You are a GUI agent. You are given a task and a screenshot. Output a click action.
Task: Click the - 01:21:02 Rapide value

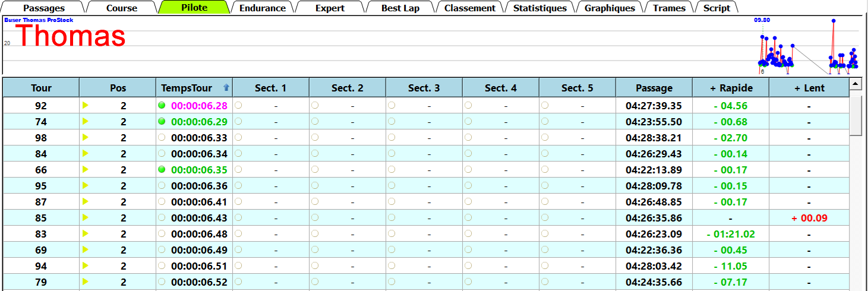click(x=731, y=234)
